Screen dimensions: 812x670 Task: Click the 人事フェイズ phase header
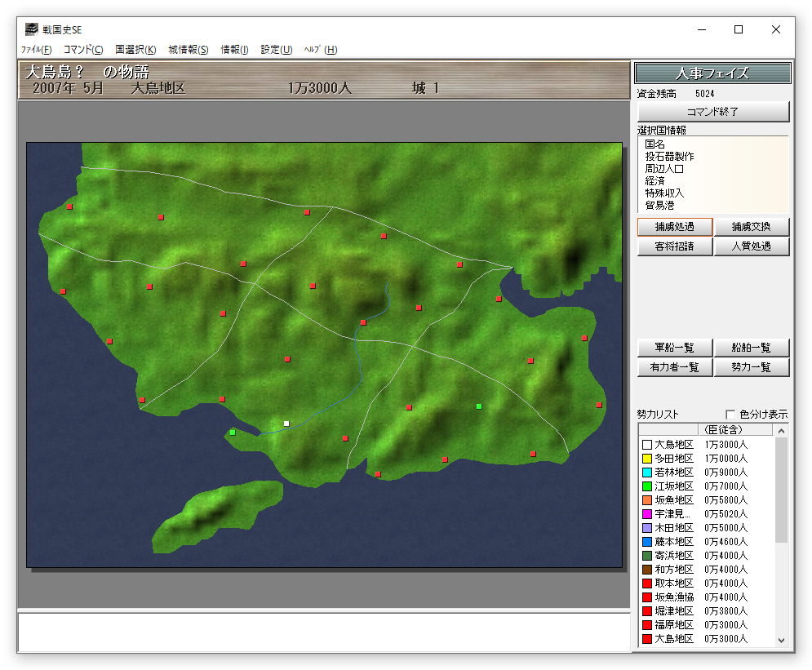coord(712,73)
